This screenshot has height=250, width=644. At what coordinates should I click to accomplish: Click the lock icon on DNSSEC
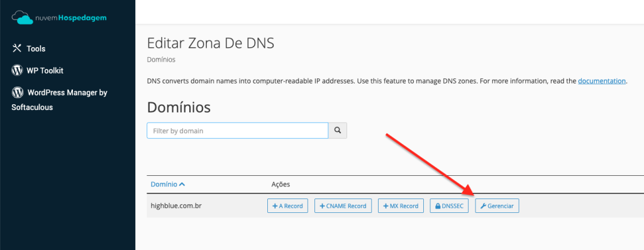[438, 206]
